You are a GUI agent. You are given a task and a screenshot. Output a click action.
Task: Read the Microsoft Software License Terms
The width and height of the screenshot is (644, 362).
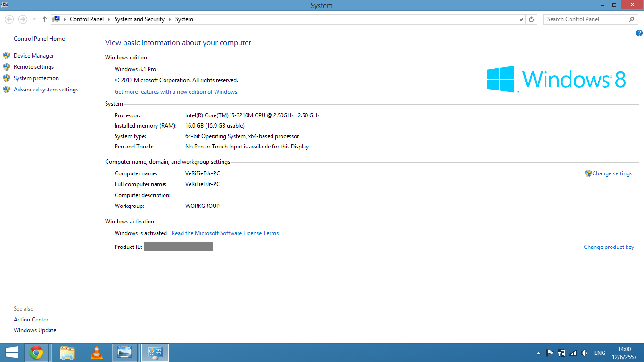point(225,233)
